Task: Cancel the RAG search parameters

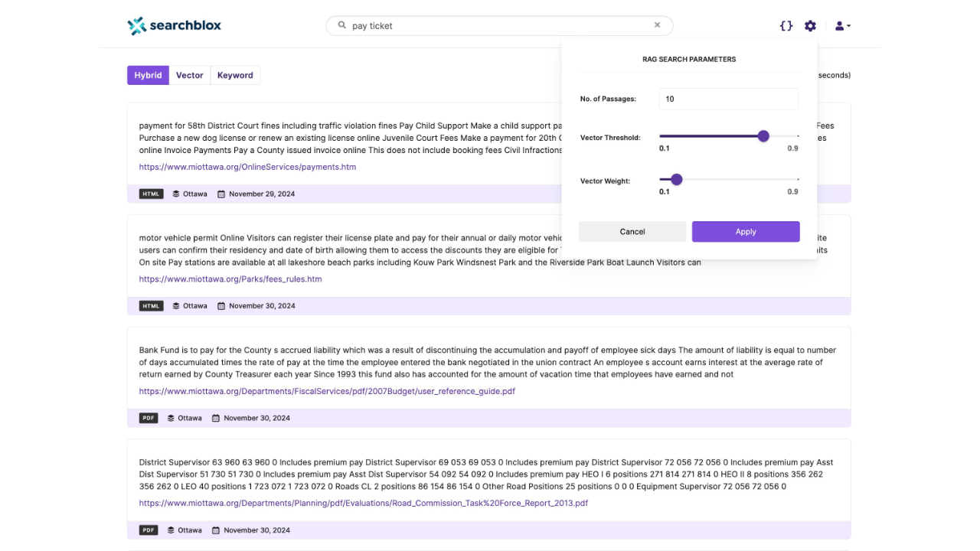Action: pyautogui.click(x=632, y=232)
